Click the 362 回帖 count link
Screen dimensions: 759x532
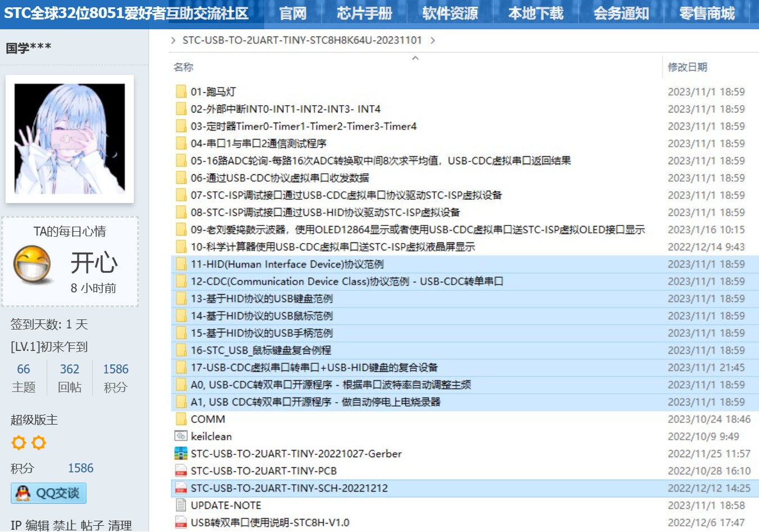pos(70,369)
